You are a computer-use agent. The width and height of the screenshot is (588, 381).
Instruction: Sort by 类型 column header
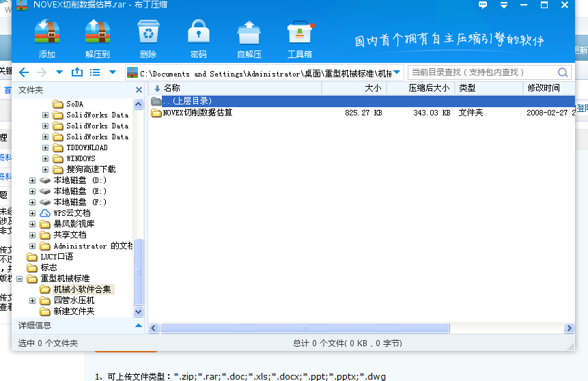pyautogui.click(x=489, y=88)
